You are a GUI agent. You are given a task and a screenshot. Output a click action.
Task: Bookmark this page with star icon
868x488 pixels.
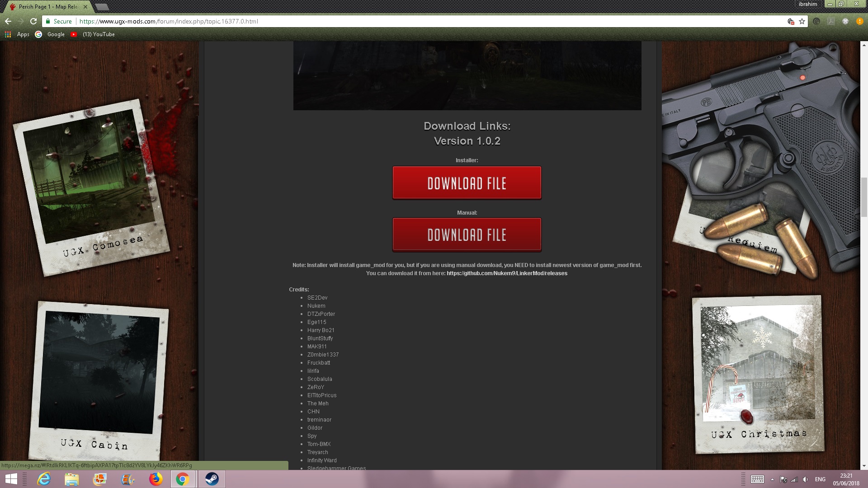(x=802, y=21)
